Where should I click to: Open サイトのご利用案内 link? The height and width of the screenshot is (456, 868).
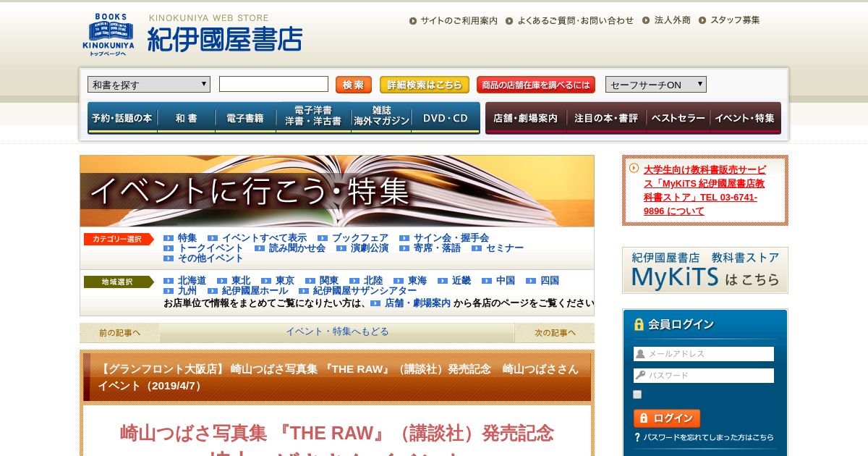point(459,20)
